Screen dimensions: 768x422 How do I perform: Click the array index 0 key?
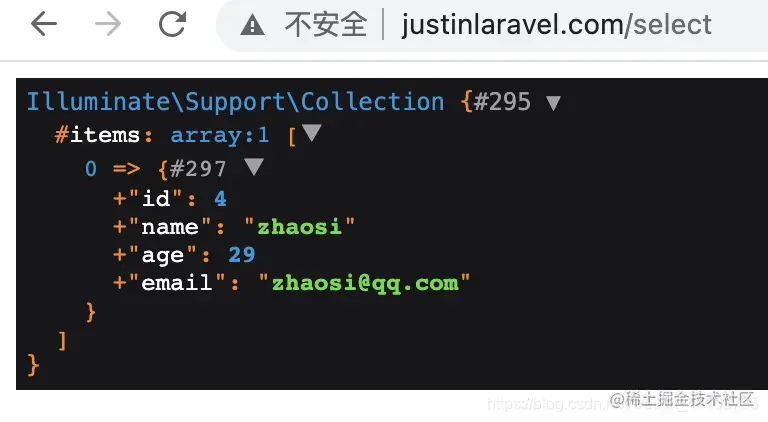91,169
